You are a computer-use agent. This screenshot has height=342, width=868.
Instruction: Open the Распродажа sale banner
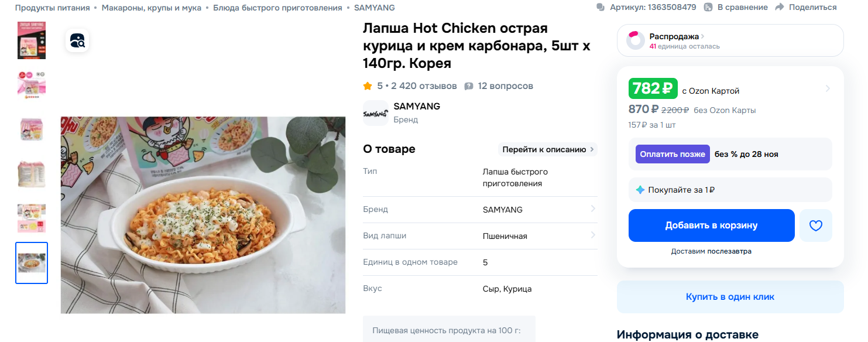pos(730,40)
